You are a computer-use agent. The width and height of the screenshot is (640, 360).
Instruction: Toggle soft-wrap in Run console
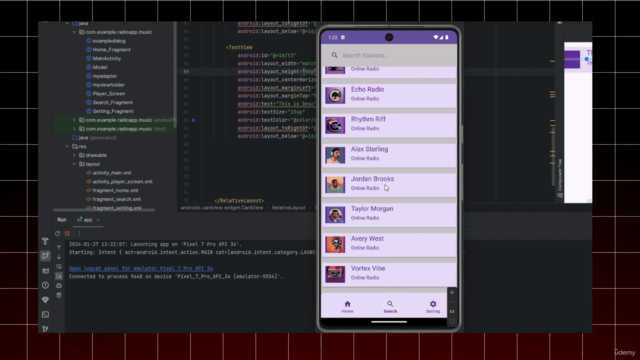(x=59, y=267)
